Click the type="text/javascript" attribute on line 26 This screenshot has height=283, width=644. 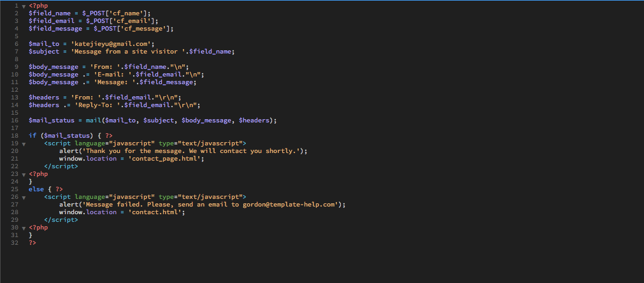(201, 197)
